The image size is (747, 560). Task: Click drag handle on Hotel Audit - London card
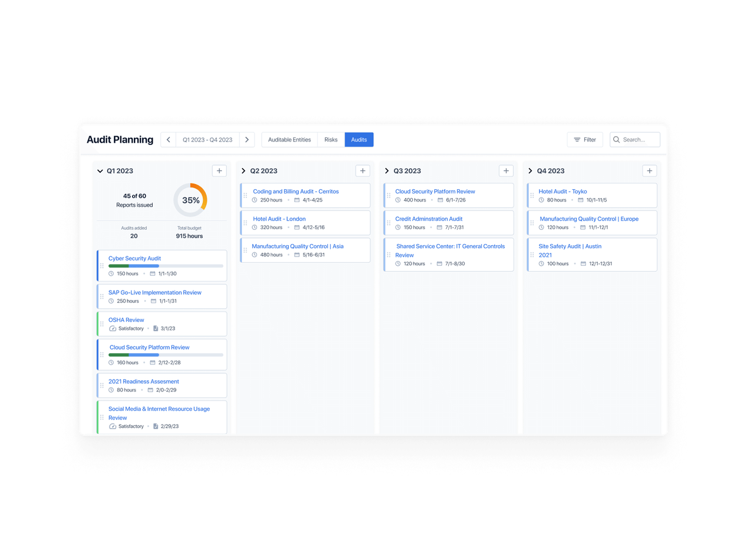(245, 223)
